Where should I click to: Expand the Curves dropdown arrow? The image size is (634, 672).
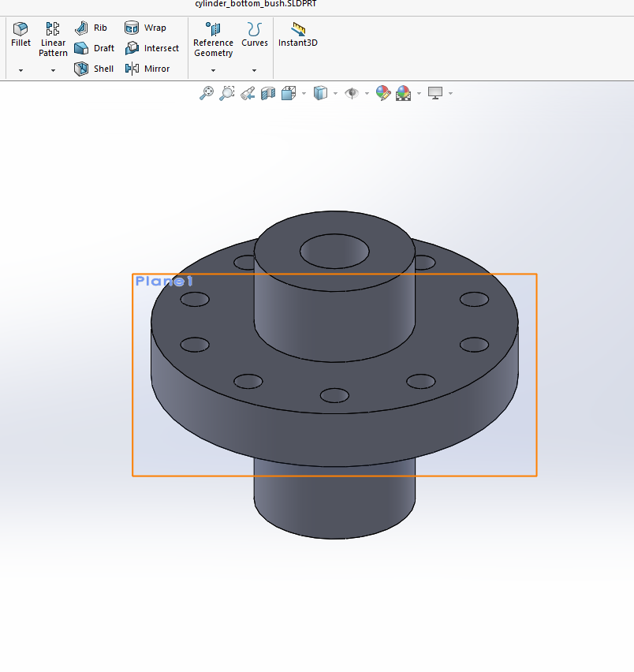pyautogui.click(x=254, y=70)
